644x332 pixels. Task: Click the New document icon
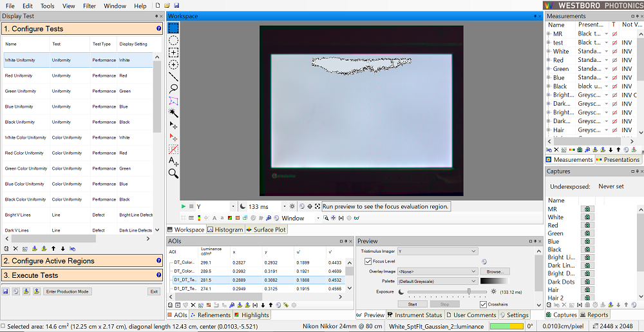[158, 6]
